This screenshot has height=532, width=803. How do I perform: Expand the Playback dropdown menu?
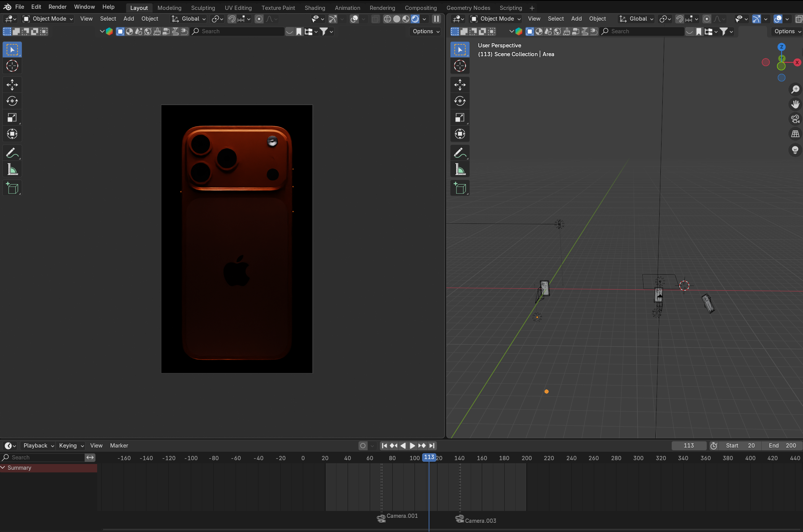(x=38, y=446)
